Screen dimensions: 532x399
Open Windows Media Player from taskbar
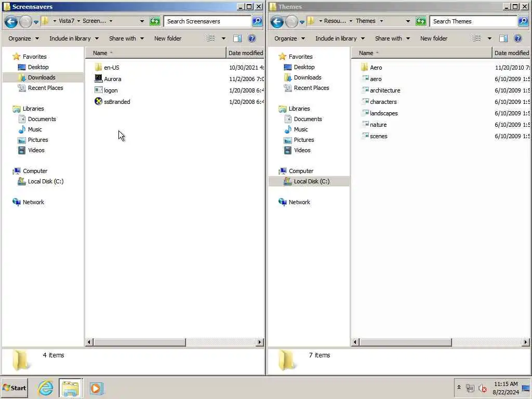96,388
